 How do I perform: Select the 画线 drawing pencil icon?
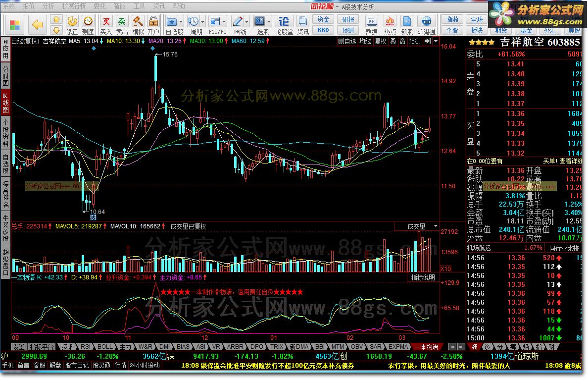point(238,21)
